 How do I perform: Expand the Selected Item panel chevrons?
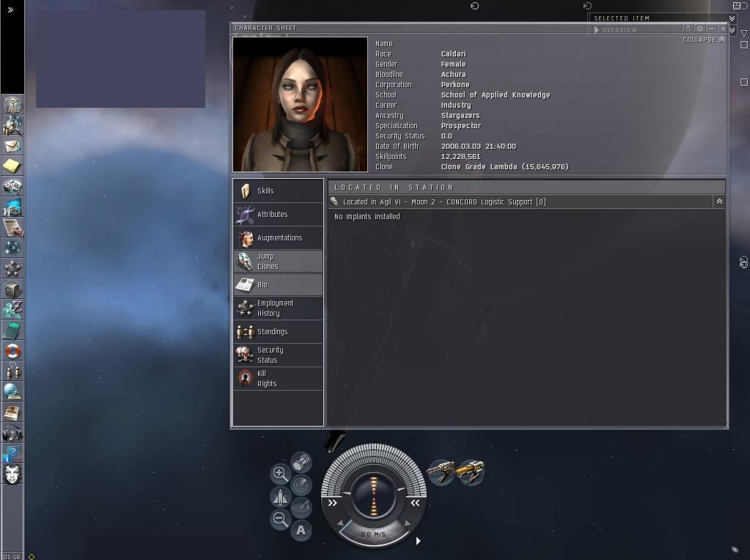[x=732, y=18]
